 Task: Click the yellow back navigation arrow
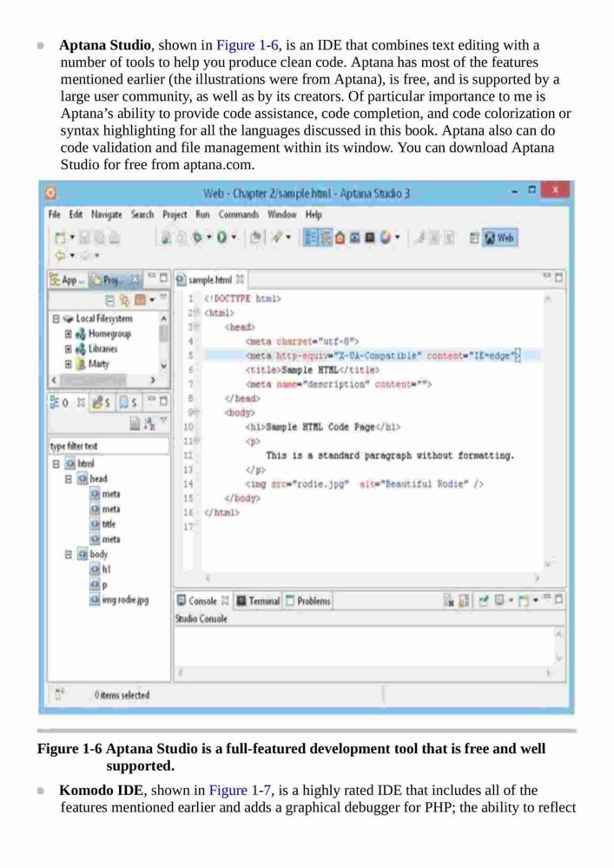[60, 255]
